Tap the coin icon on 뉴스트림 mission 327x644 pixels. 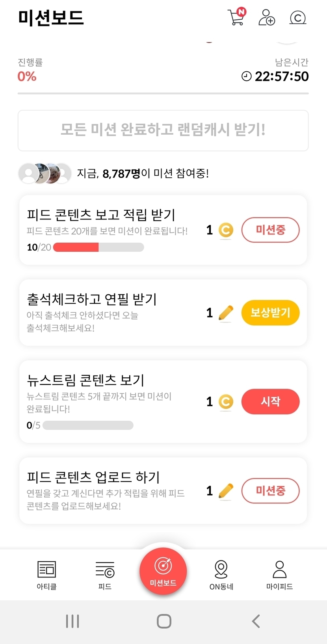[x=226, y=402]
